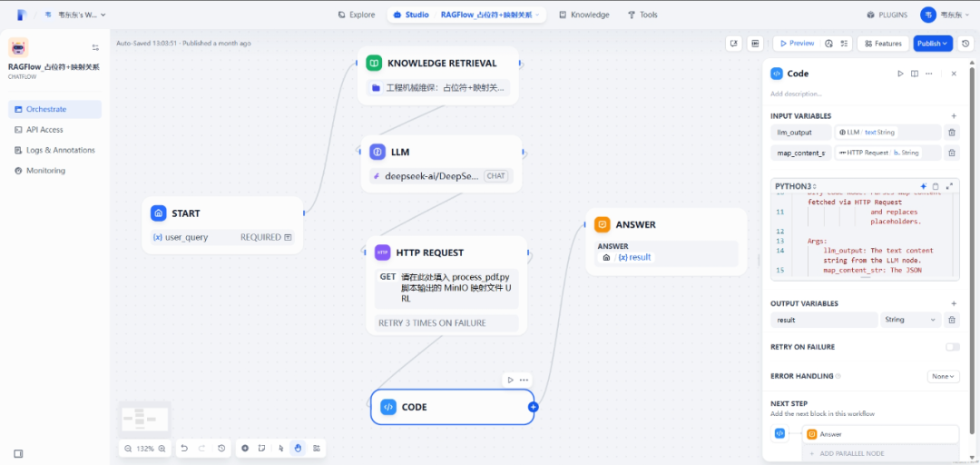Image resolution: width=980 pixels, height=465 pixels.
Task: Open more options in Code panel
Action: 929,74
